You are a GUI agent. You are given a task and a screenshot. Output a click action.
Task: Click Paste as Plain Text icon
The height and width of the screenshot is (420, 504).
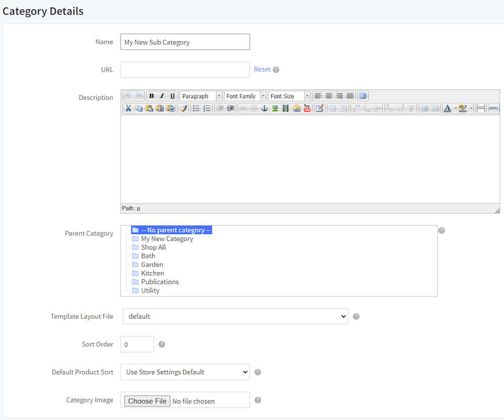pyautogui.click(x=160, y=108)
